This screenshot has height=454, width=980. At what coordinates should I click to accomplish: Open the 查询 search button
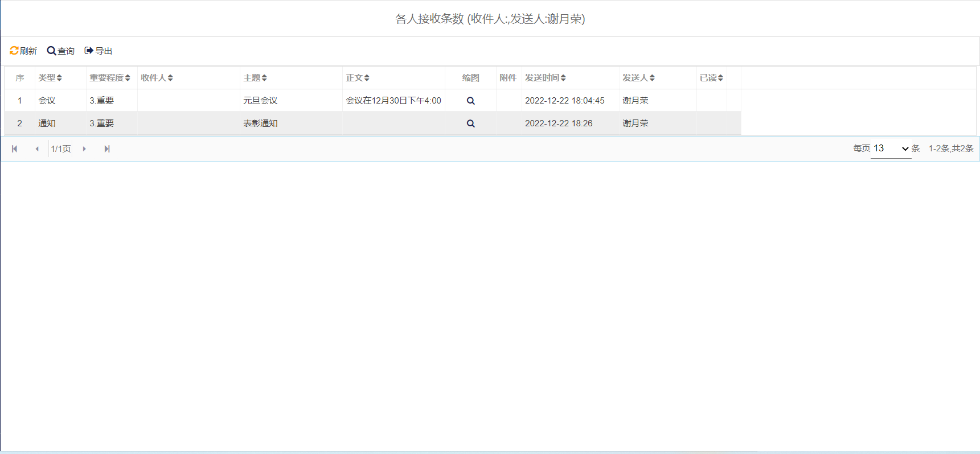(61, 51)
